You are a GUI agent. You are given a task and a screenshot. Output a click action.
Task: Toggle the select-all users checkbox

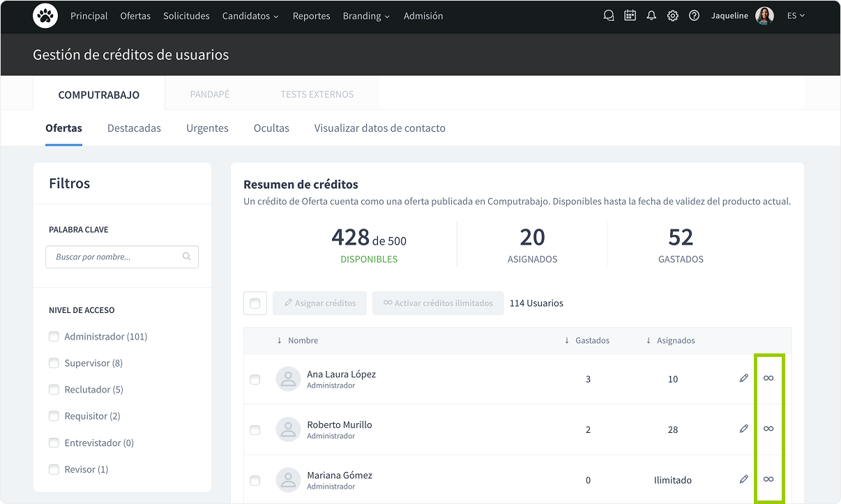(x=255, y=303)
